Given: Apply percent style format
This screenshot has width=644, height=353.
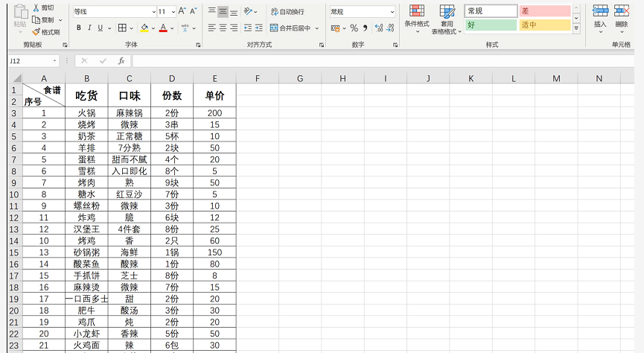Looking at the screenshot, I should [354, 28].
